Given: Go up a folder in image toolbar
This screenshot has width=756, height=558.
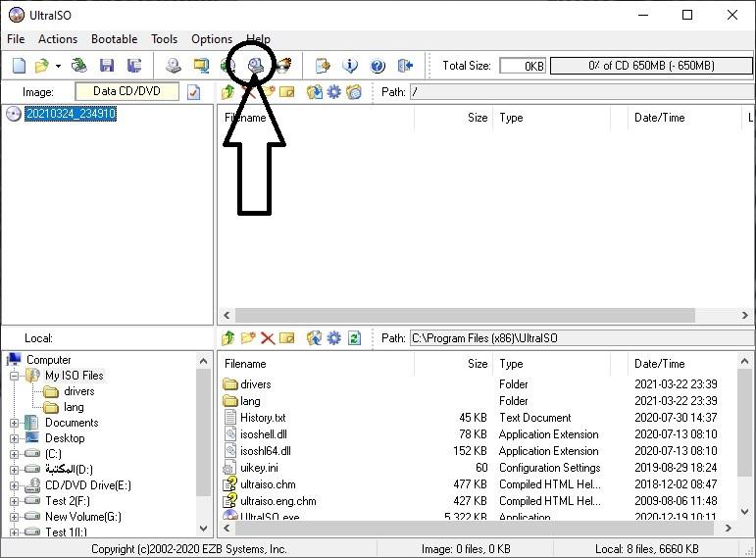Looking at the screenshot, I should coord(228,91).
